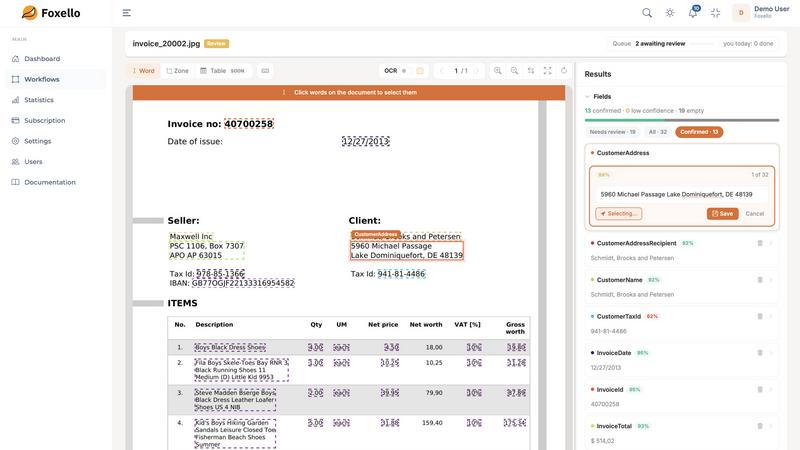Click the keyboard shortcuts icon
The width and height of the screenshot is (800, 450).
pyautogui.click(x=265, y=71)
